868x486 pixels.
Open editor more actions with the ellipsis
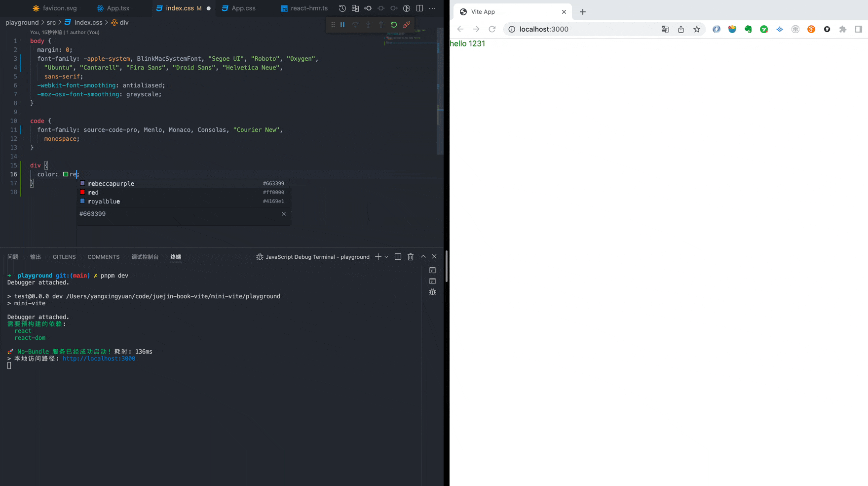click(432, 8)
